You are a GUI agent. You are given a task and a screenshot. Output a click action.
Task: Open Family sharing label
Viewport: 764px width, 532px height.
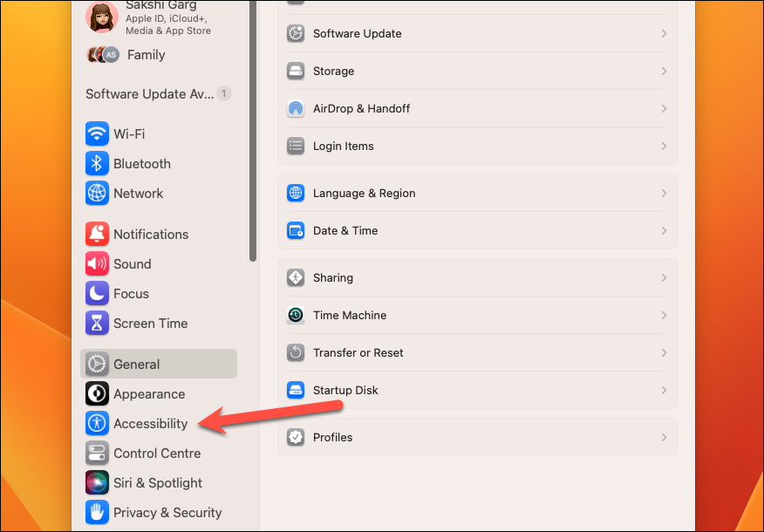147,55
